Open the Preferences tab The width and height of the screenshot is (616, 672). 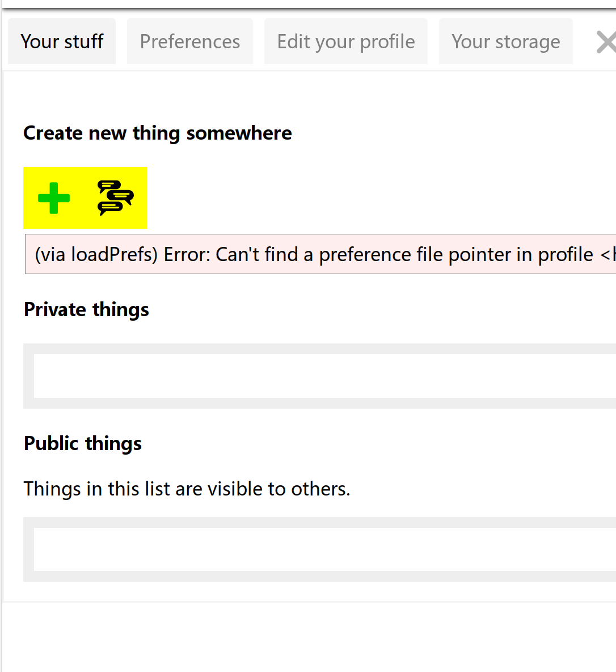point(190,41)
